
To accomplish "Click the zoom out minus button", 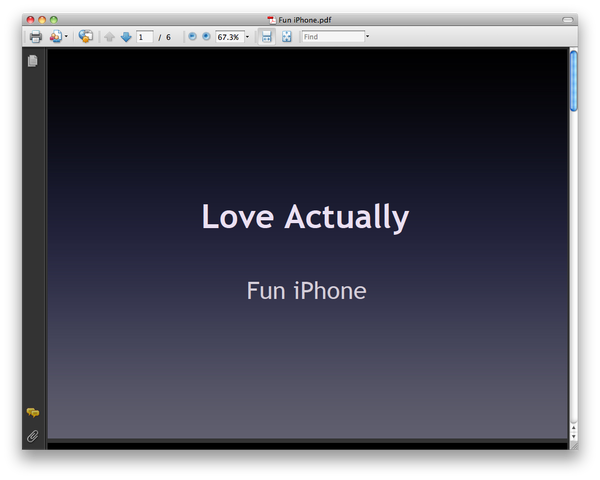I will pyautogui.click(x=192, y=36).
